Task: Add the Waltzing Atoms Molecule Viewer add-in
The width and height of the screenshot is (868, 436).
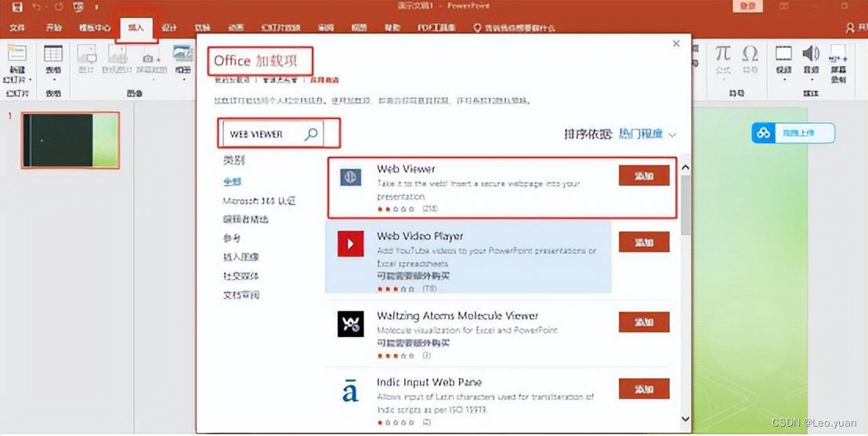Action: (x=644, y=322)
